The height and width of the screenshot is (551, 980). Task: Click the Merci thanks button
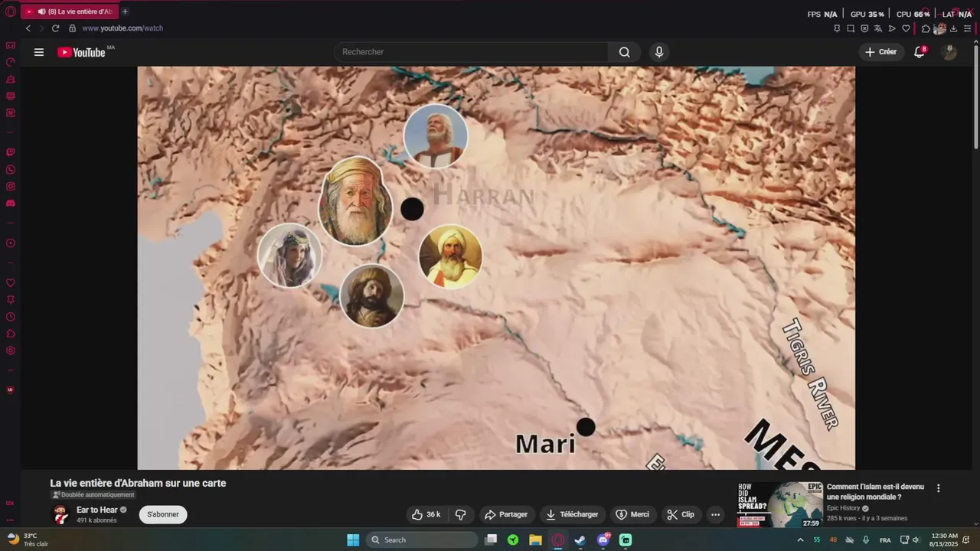(x=632, y=514)
